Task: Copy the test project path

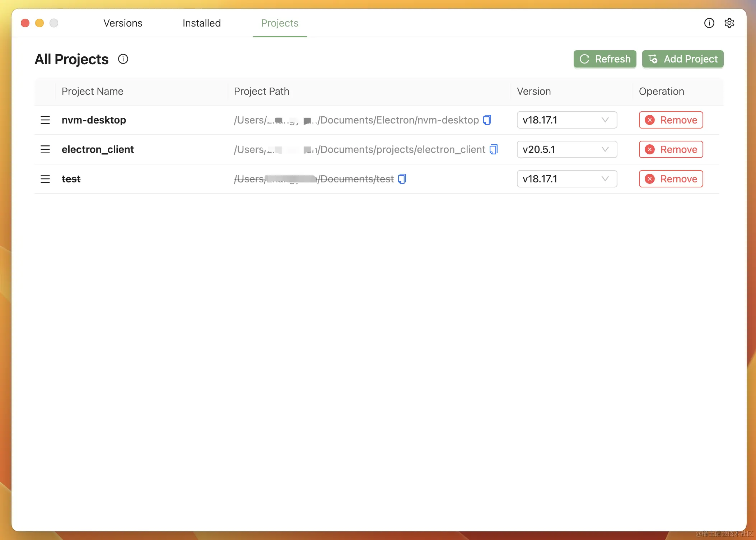Action: click(402, 179)
